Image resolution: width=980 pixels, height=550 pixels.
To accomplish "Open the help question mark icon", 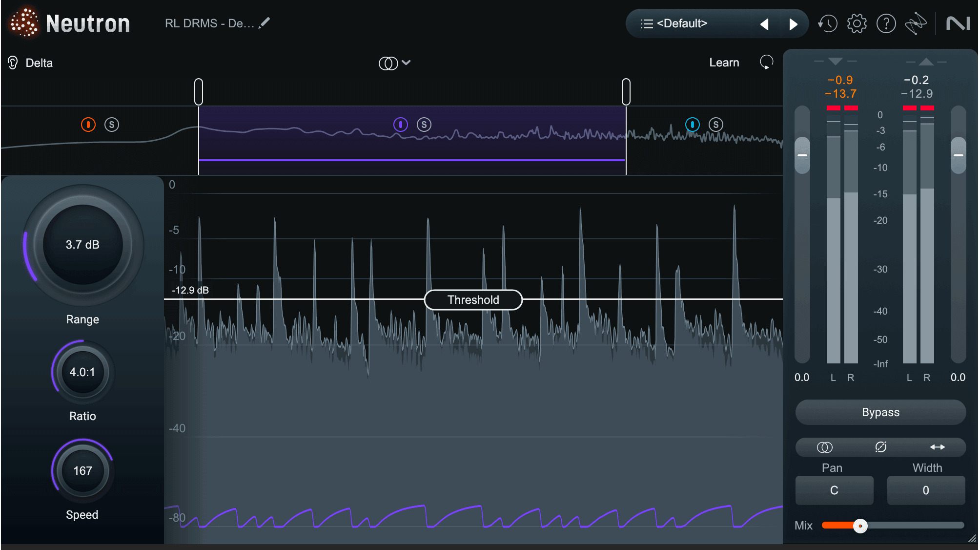I will pos(886,23).
